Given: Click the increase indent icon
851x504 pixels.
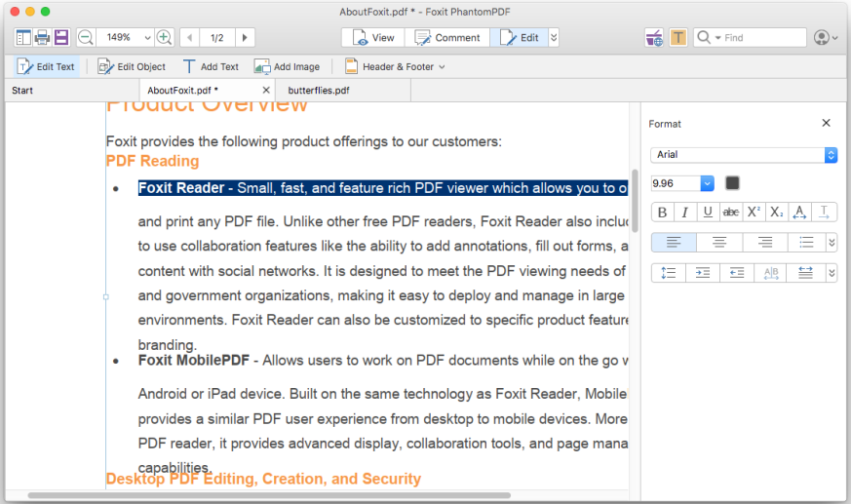Looking at the screenshot, I should pos(703,273).
